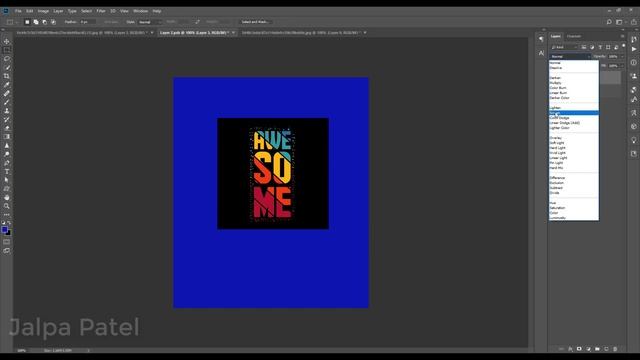The width and height of the screenshot is (640, 360).
Task: Select the Horizontal Type tool
Action: [7, 171]
